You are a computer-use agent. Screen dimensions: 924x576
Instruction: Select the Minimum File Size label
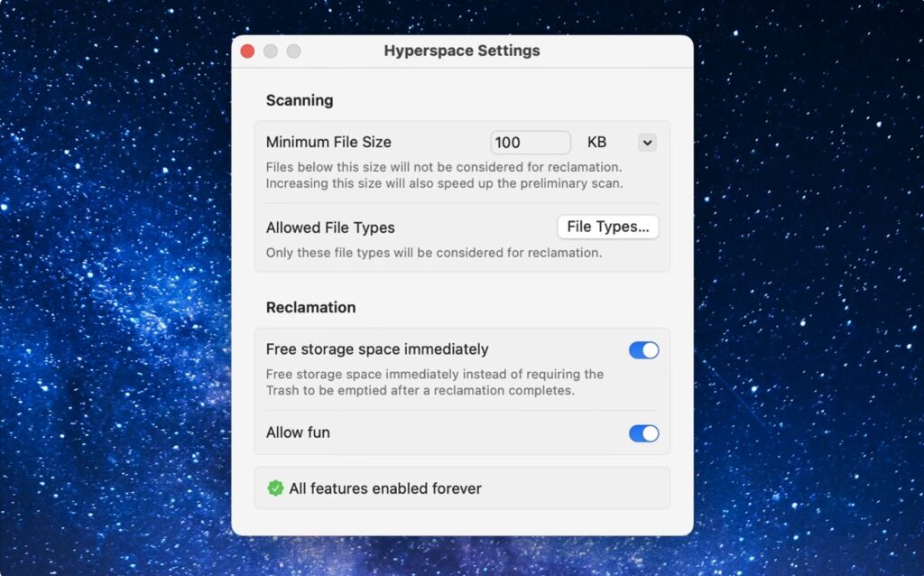[x=328, y=142]
